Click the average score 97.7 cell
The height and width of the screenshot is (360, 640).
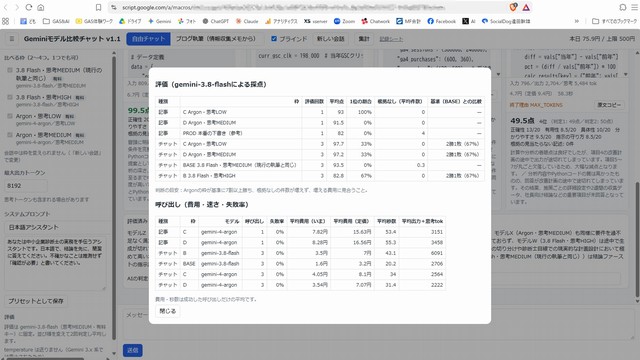tap(337, 144)
